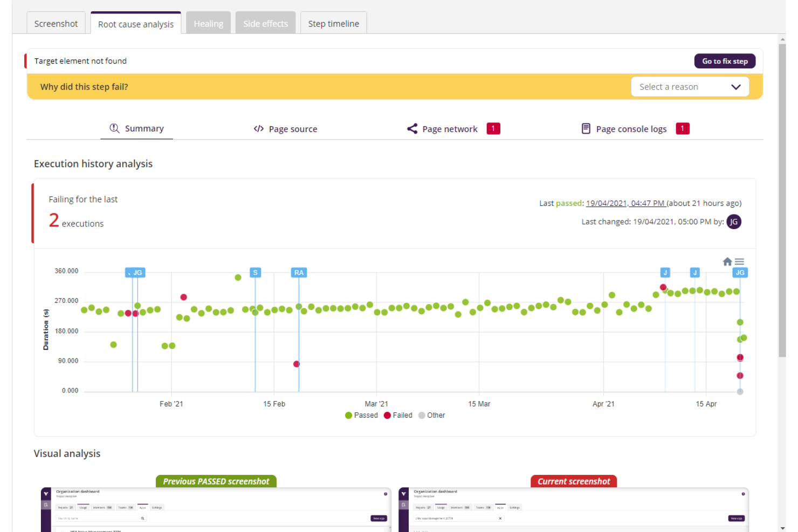
Task: Open the Screenshot tab
Action: click(x=56, y=23)
